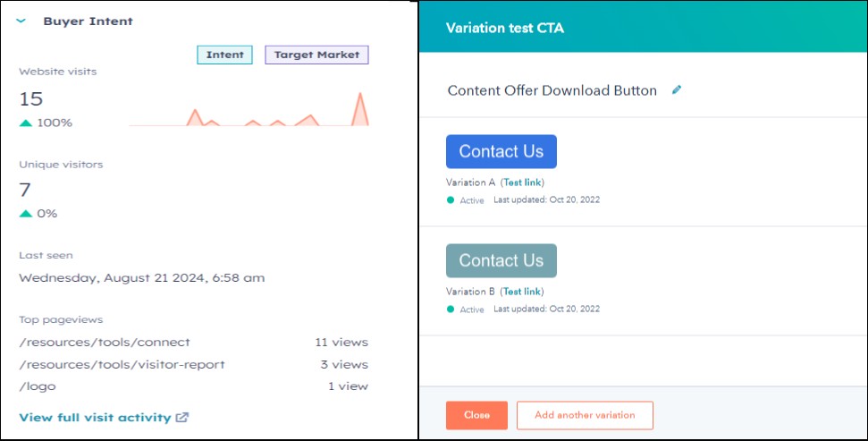Select the Intent tag
The image size is (868, 441).
(224, 55)
